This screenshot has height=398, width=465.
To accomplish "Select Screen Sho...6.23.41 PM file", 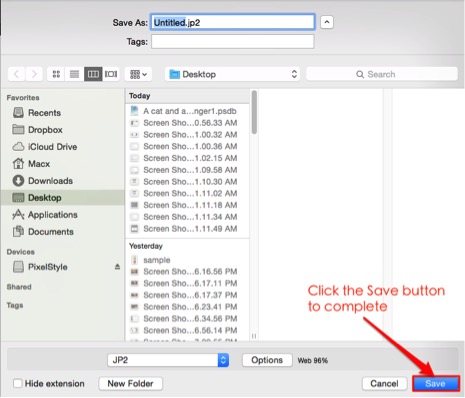I will point(187,307).
